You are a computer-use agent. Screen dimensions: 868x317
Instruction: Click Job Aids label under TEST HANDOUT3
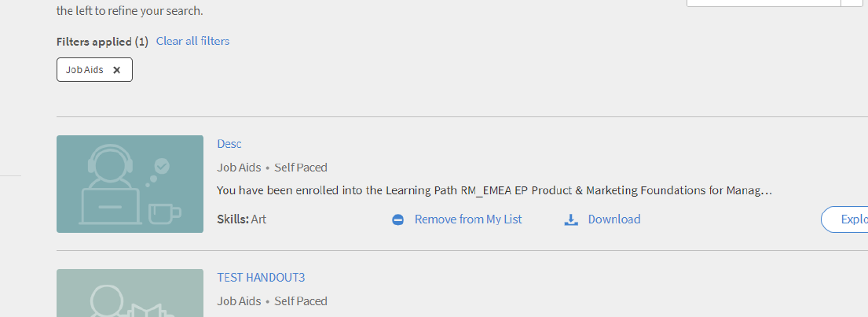pyautogui.click(x=239, y=301)
